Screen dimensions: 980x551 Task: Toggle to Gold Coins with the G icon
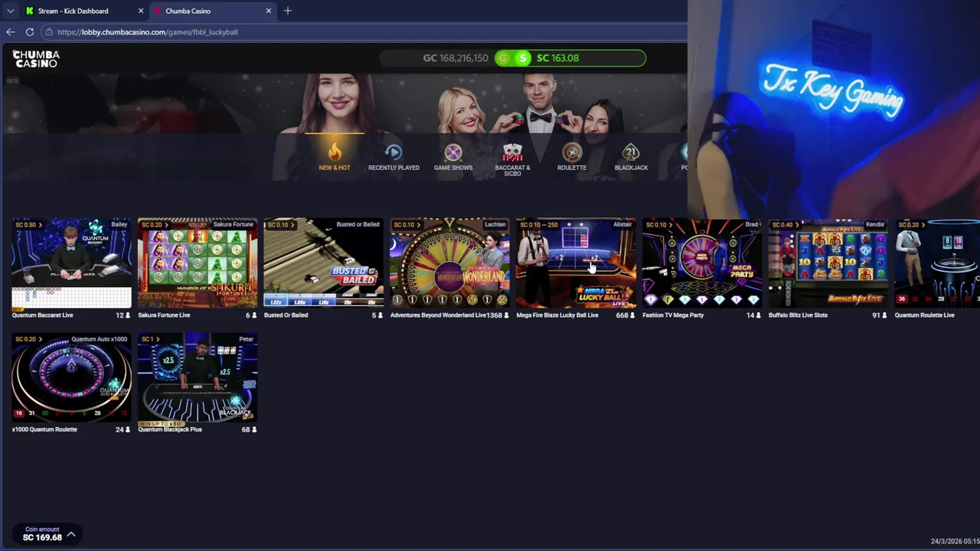(x=504, y=58)
